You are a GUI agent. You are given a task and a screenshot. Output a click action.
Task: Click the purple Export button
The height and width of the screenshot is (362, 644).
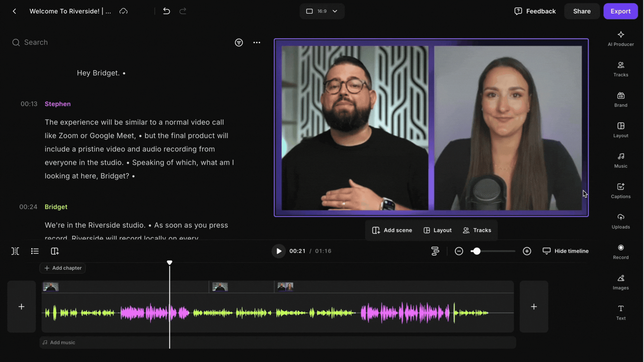click(x=620, y=11)
